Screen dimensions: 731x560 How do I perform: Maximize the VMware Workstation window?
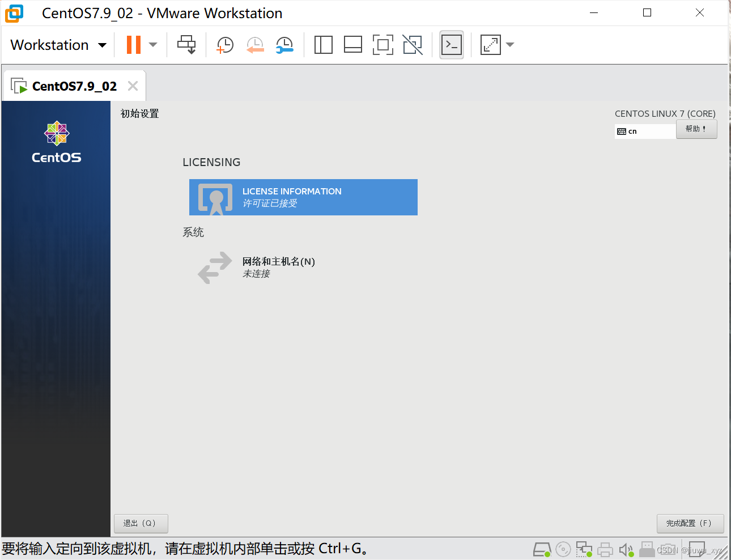click(647, 12)
